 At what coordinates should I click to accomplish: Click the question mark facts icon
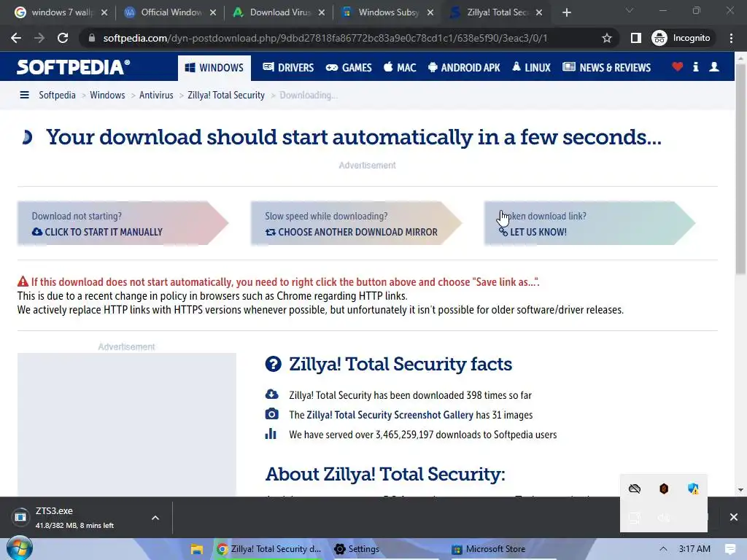tap(273, 364)
